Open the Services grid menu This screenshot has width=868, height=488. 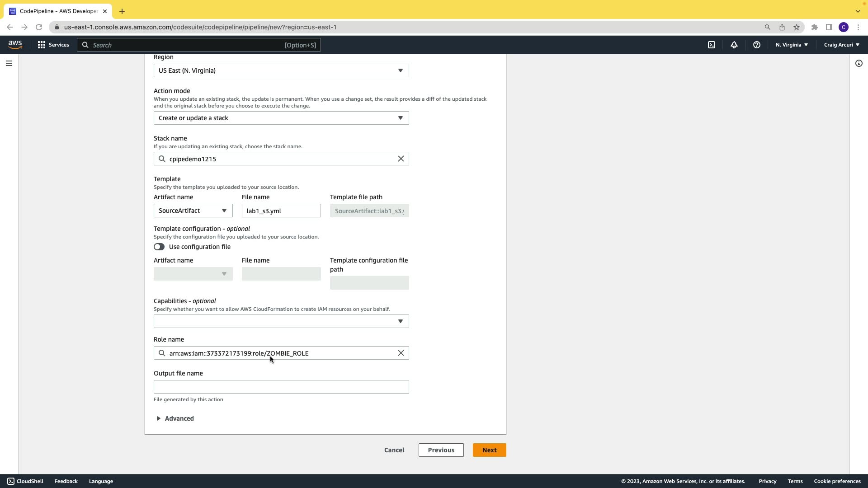pyautogui.click(x=53, y=45)
